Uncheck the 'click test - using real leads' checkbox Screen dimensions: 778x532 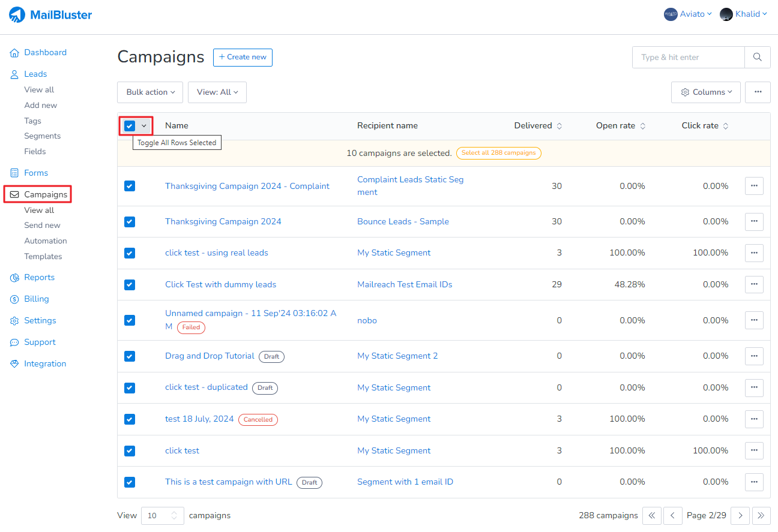click(130, 253)
